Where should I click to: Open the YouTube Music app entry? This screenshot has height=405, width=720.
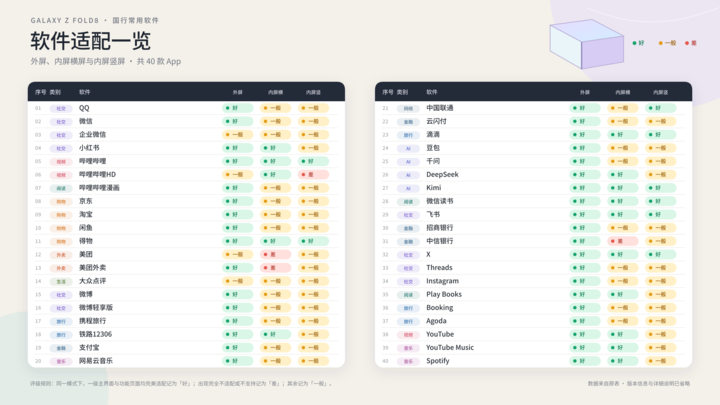tap(450, 348)
